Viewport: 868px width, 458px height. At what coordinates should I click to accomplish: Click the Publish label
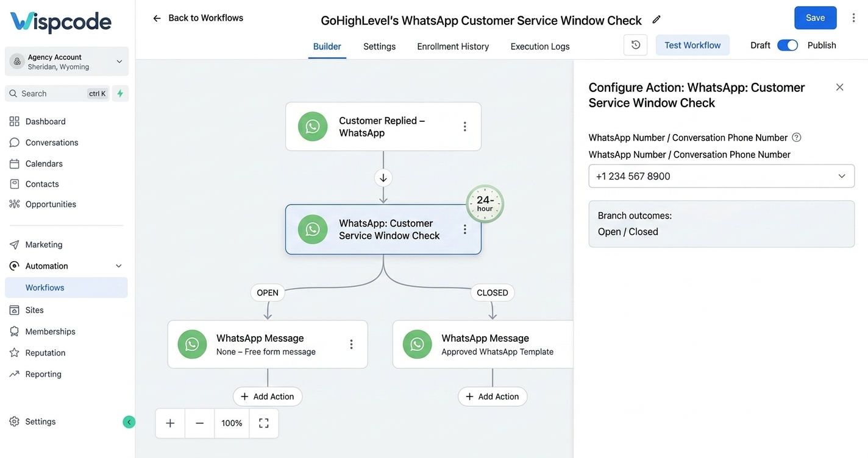(822, 45)
